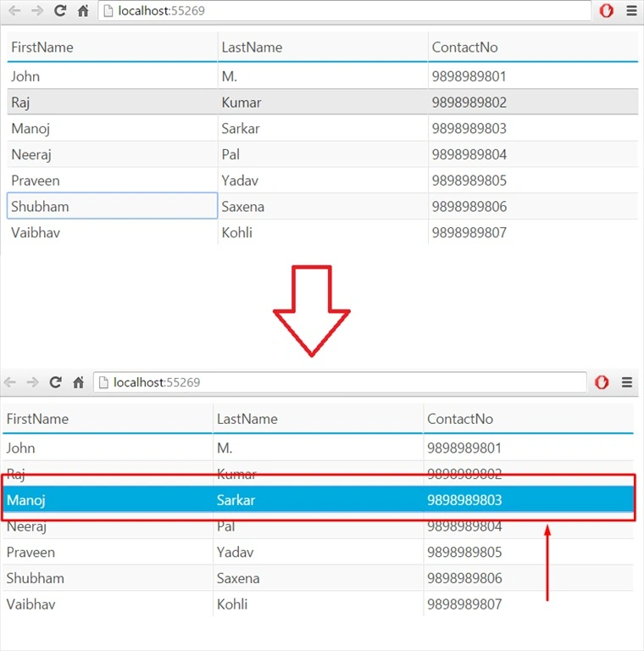Viewport: 644px width, 651px height.
Task: Reload the page in lower browser
Action: click(x=56, y=382)
